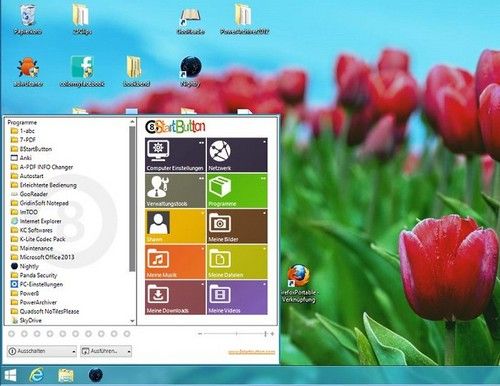This screenshot has height=386, width=500.
Task: Open the GridinSoft Notepad folder
Action: (39, 203)
